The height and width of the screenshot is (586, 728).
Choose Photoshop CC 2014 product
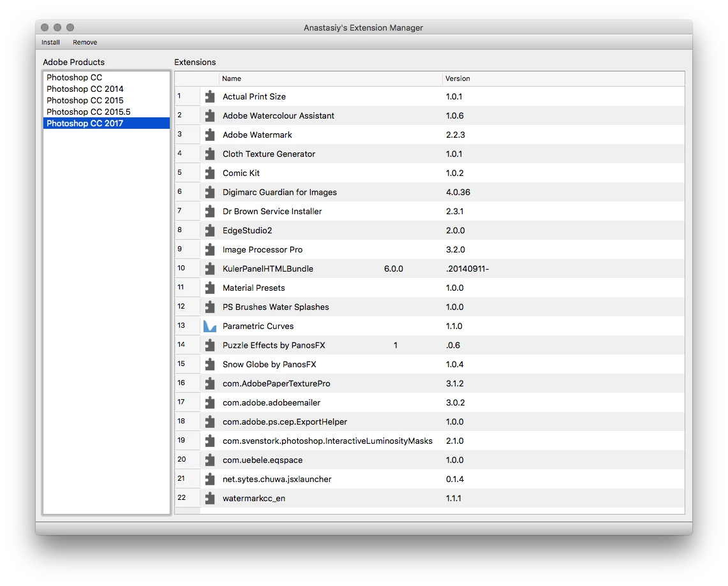(x=107, y=89)
